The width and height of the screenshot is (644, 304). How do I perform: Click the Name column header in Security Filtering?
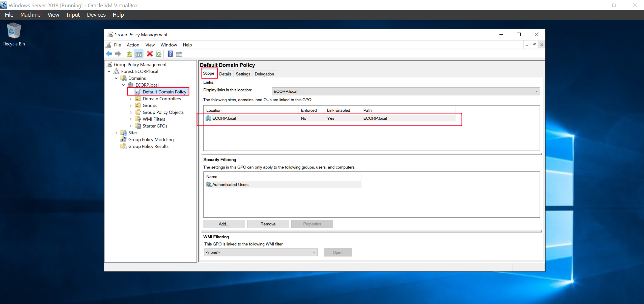(x=283, y=177)
